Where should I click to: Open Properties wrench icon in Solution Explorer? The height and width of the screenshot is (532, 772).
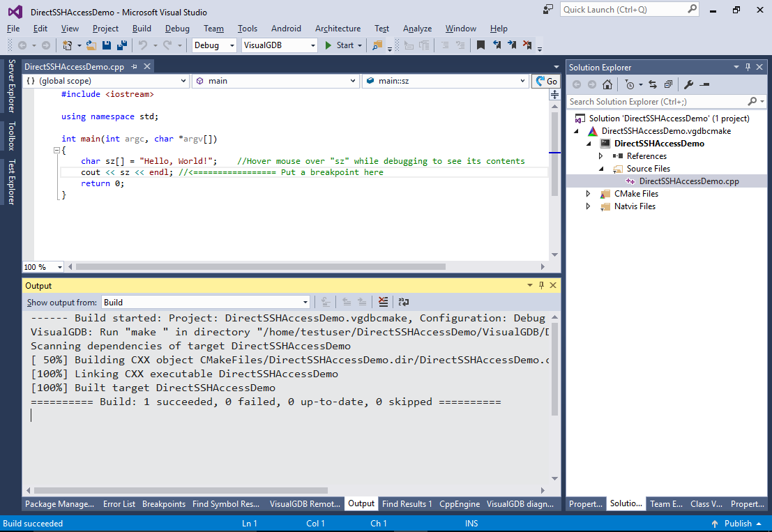[x=689, y=84]
